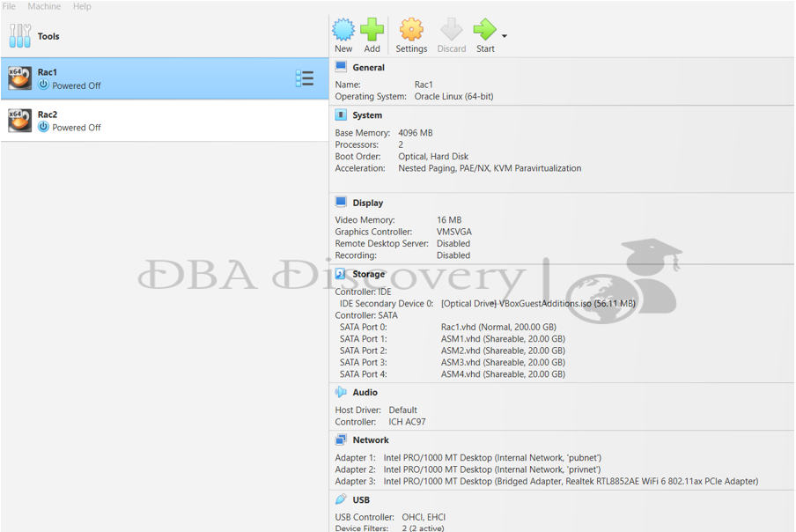The width and height of the screenshot is (796, 532).
Task: Open the Storage section header link
Action: [x=369, y=274]
